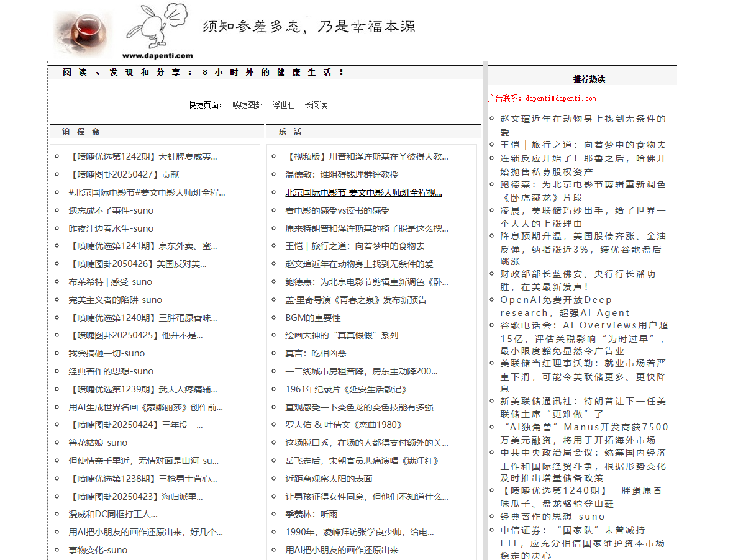Open the 长阅读 quick page
This screenshot has height=560, width=751.
pos(316,105)
